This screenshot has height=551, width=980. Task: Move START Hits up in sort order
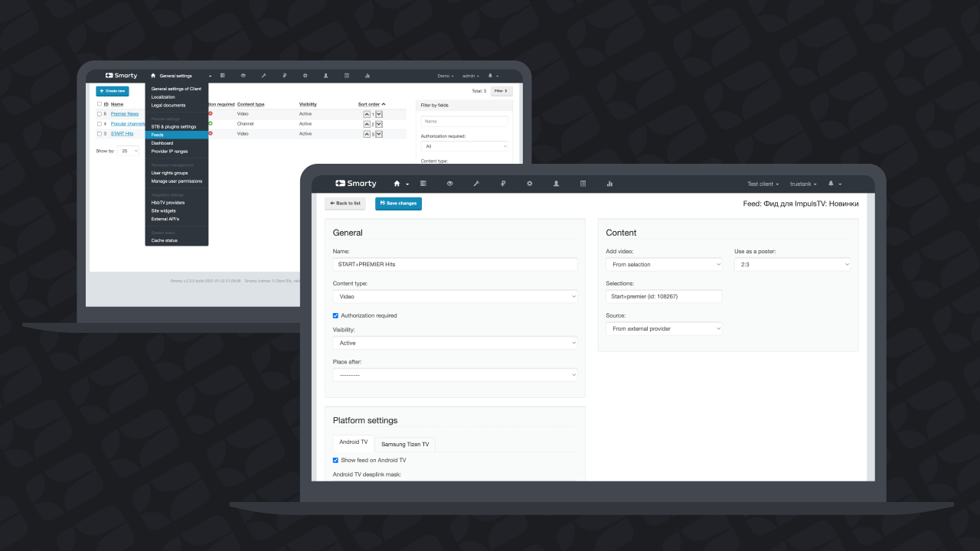pyautogui.click(x=366, y=134)
